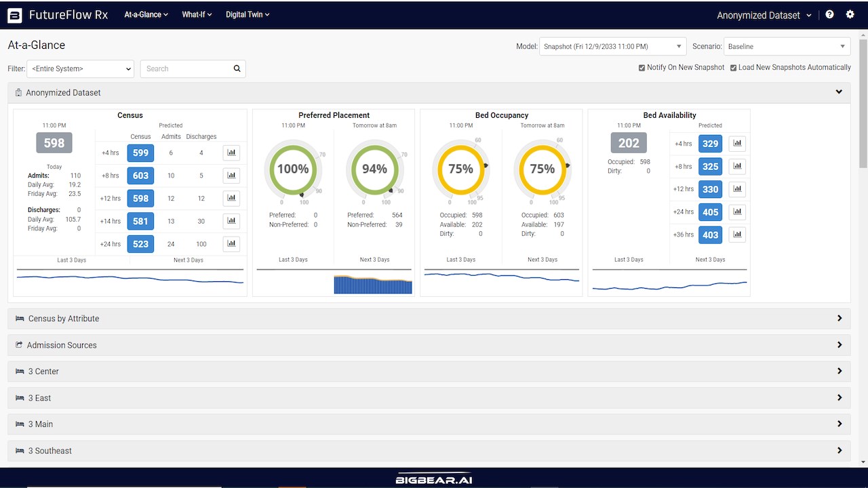Open the Model snapshot dropdown
The width and height of the screenshot is (868, 488).
[613, 47]
